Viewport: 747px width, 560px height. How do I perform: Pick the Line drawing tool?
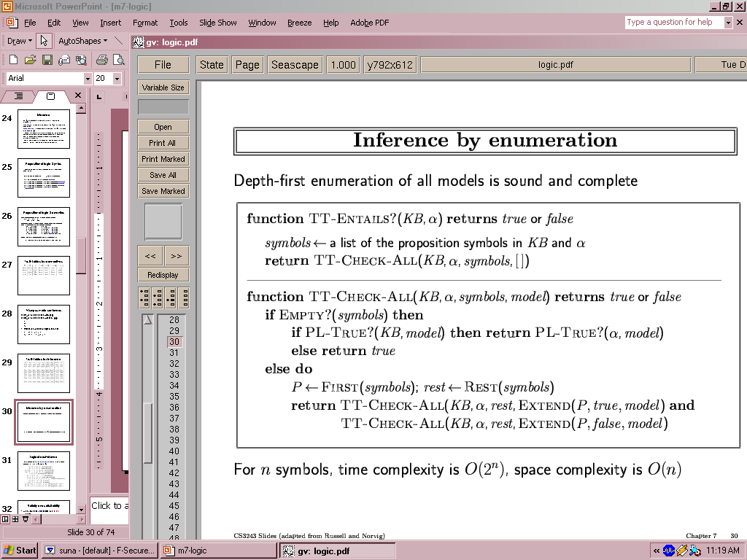pos(119,41)
